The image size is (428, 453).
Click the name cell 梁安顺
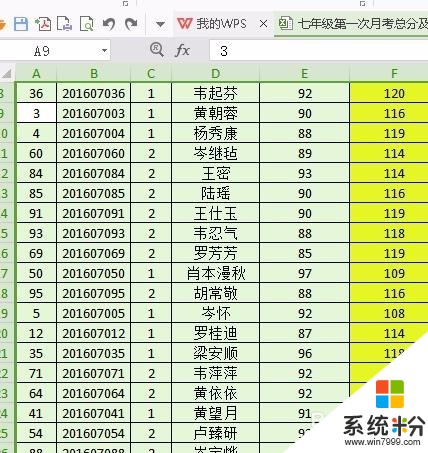coord(215,353)
